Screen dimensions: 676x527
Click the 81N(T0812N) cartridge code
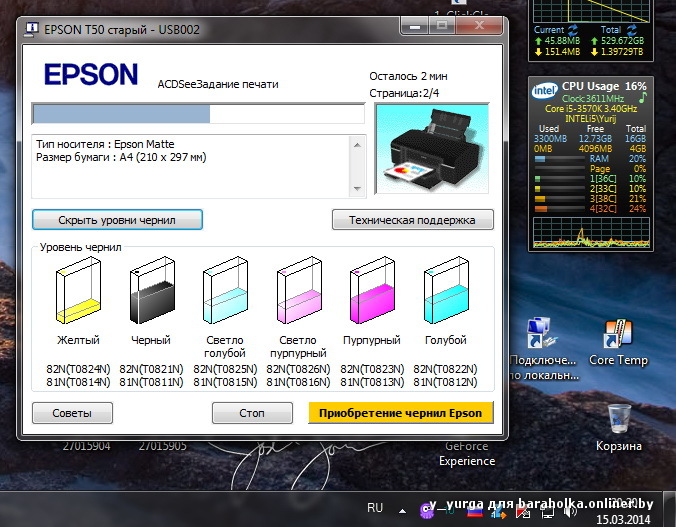point(445,382)
